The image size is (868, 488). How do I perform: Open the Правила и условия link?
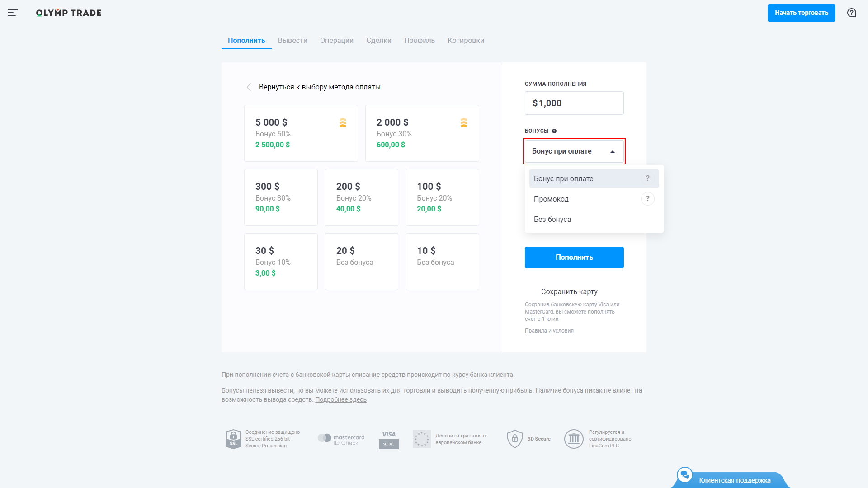(x=549, y=331)
